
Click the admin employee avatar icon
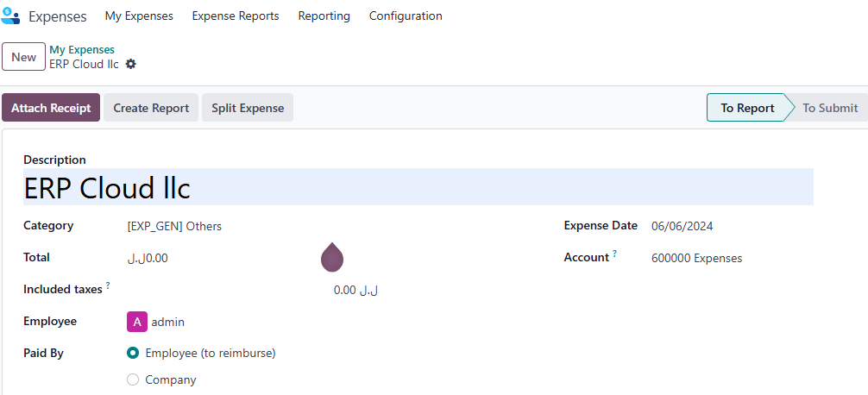pos(137,322)
